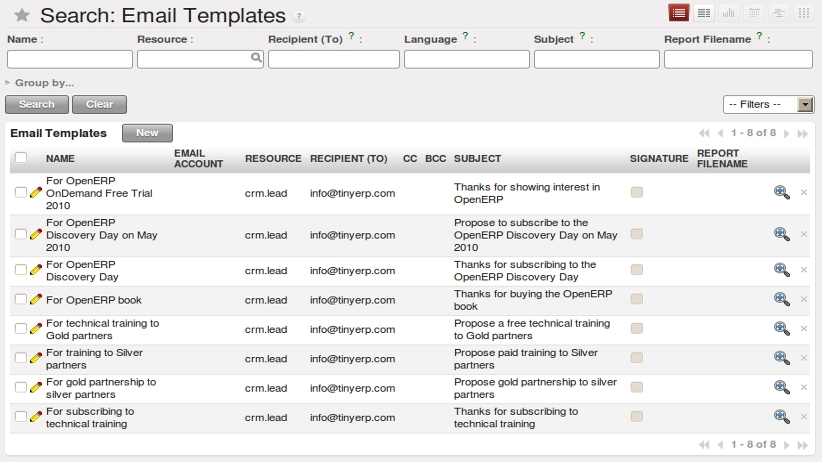The height and width of the screenshot is (462, 822).
Task: Check the 'For OpenERP book' row checkbox
Action: [x=20, y=299]
